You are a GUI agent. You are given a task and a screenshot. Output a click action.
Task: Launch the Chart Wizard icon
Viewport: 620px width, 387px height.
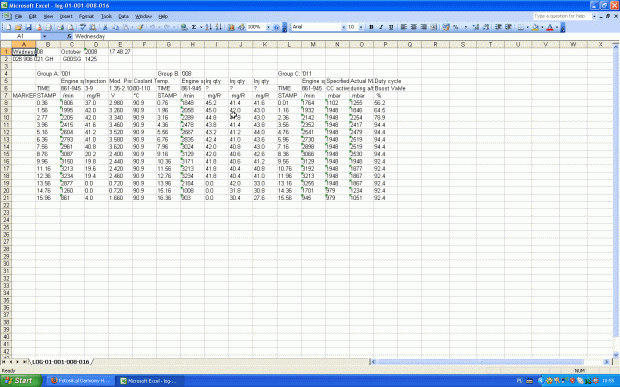coord(231,27)
